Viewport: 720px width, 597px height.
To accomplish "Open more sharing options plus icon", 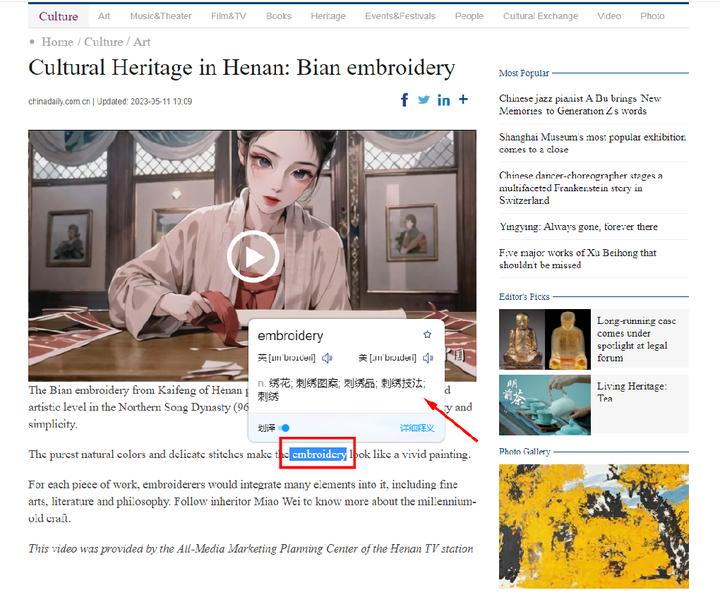I will [463, 99].
